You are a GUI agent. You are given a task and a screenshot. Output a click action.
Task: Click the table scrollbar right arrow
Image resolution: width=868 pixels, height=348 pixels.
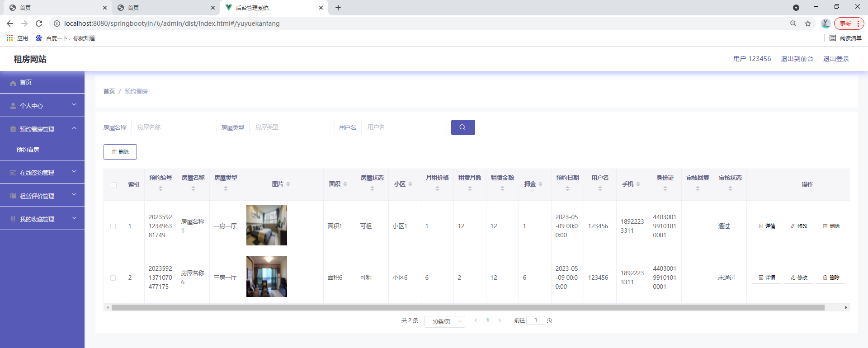846,307
